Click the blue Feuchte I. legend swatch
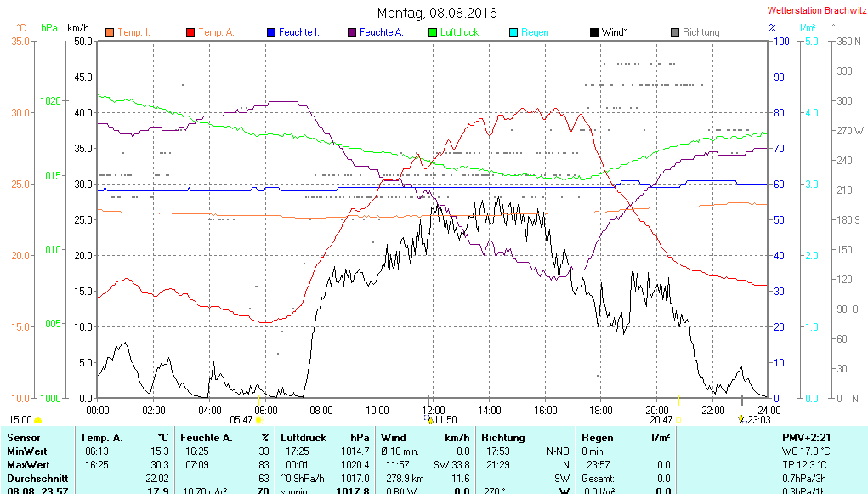 (271, 32)
